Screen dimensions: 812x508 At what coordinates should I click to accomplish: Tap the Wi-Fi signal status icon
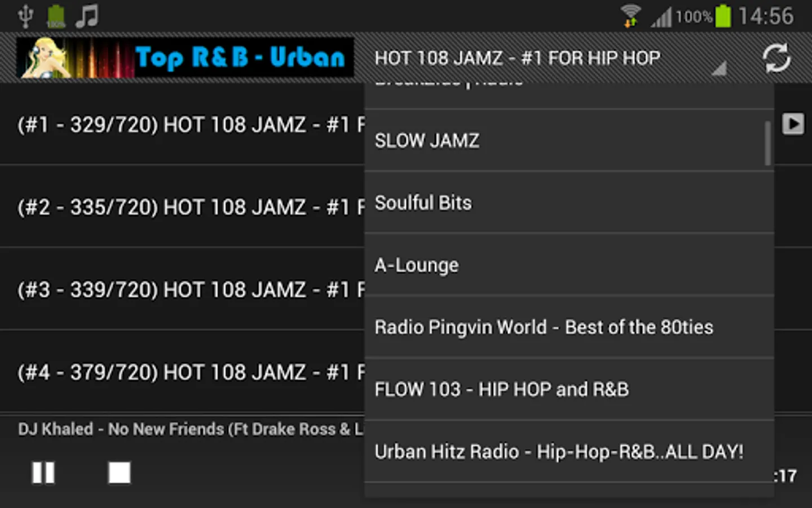630,16
